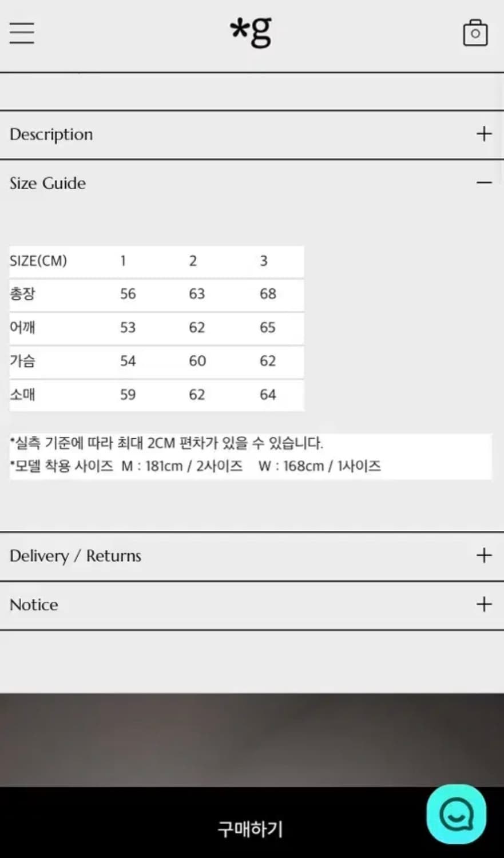Open the chat support bubble
Viewport: 504px width, 858px height.
pos(456,815)
